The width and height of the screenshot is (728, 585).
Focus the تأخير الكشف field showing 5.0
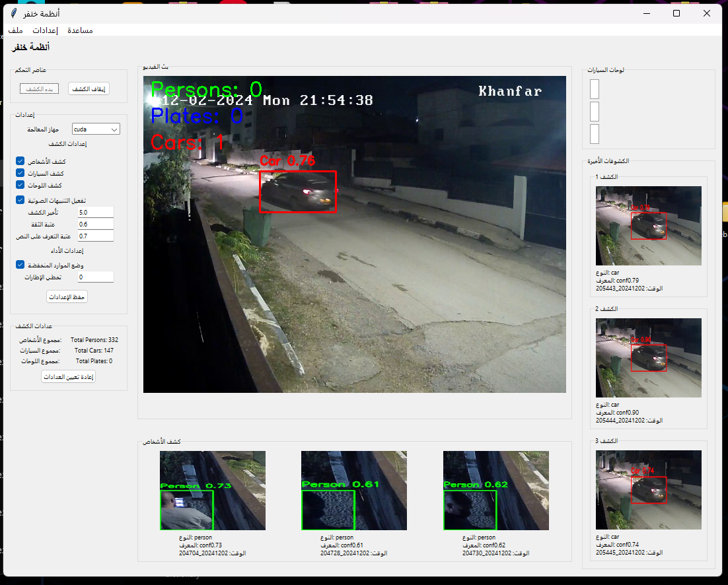point(96,212)
